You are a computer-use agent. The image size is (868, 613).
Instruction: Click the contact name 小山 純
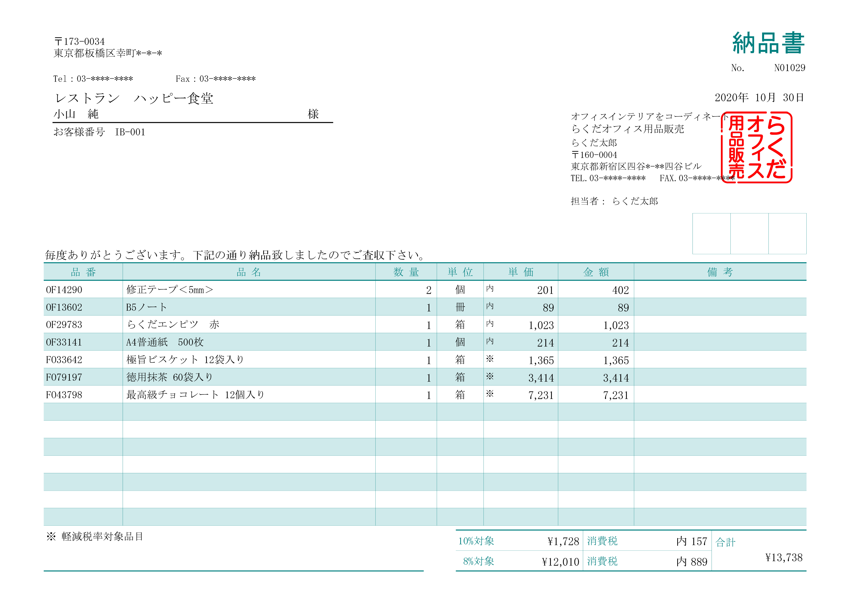coord(76,114)
